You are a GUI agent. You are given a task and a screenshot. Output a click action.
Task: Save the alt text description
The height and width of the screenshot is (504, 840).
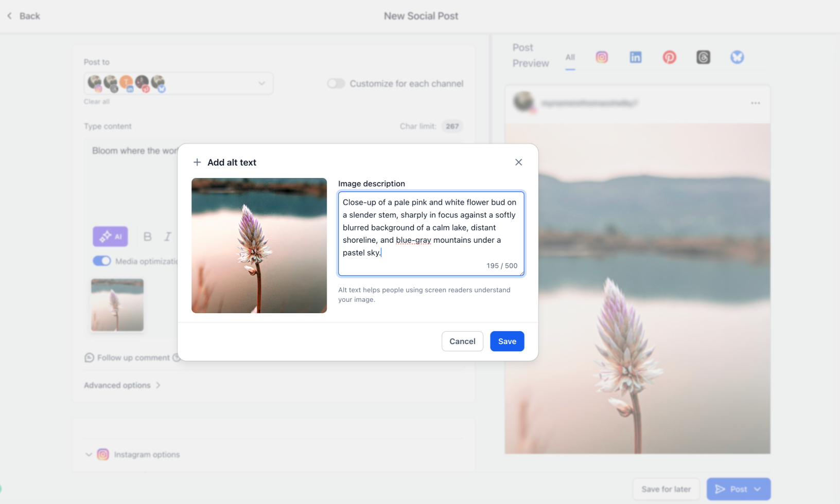point(507,341)
